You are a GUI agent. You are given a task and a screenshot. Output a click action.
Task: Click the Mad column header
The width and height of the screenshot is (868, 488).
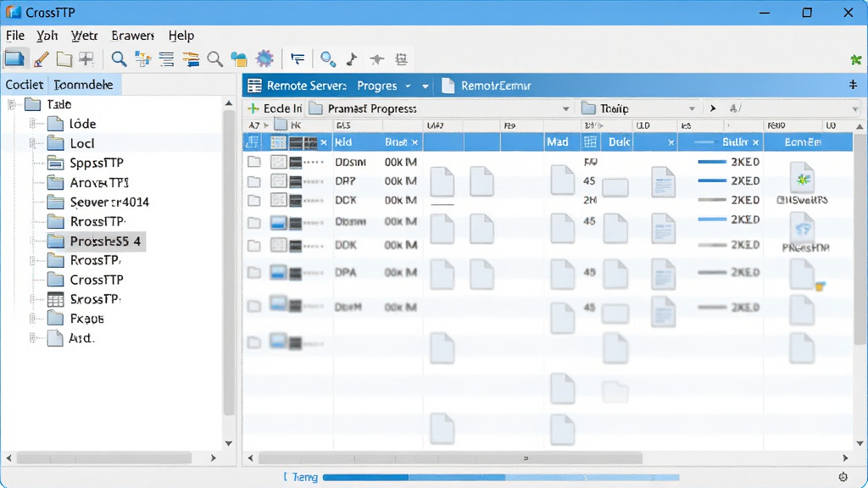pyautogui.click(x=558, y=142)
